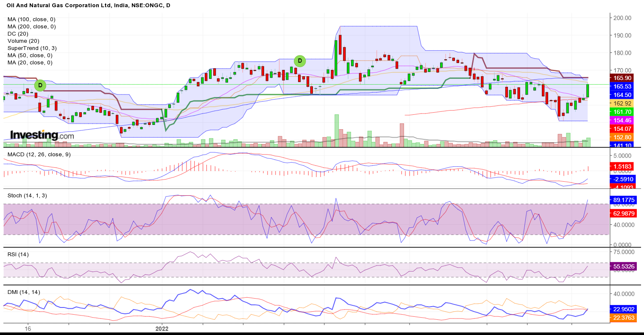Screen dimensions: 644x335
Task: Click the 164.50 blue price tag
Action: [622, 95]
